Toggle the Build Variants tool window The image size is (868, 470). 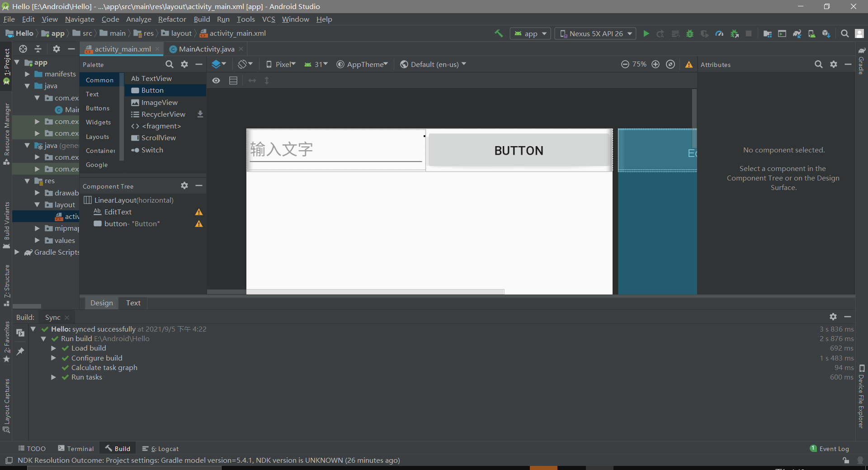(6, 225)
